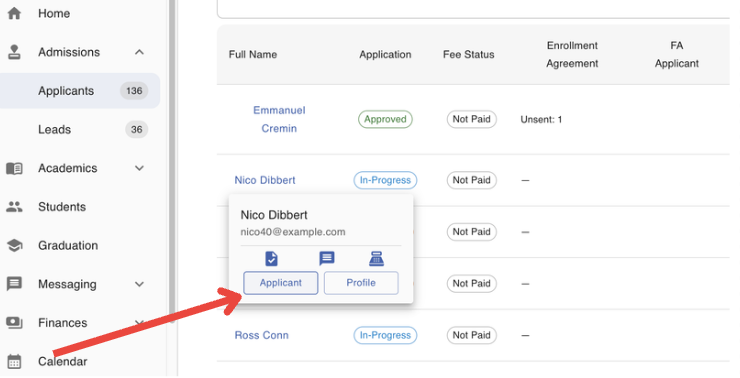Click the Unsent: 1 enrollment text
740x378 pixels.
pyautogui.click(x=541, y=119)
